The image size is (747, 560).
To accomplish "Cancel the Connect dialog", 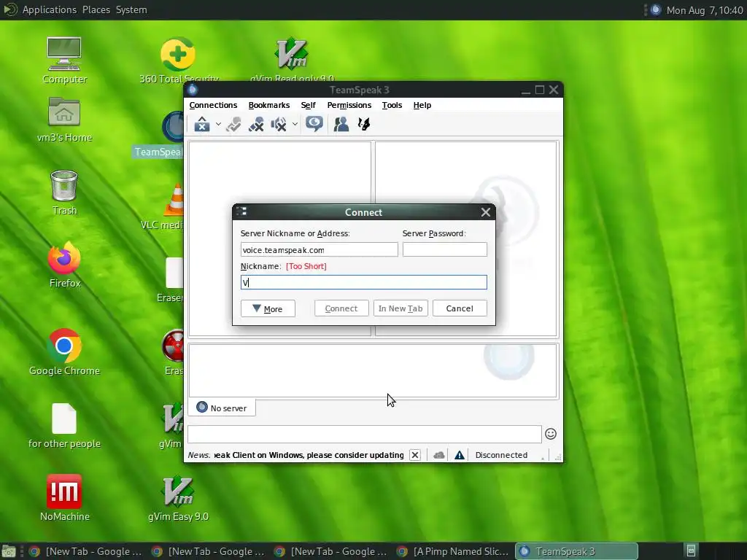I will pyautogui.click(x=460, y=308).
